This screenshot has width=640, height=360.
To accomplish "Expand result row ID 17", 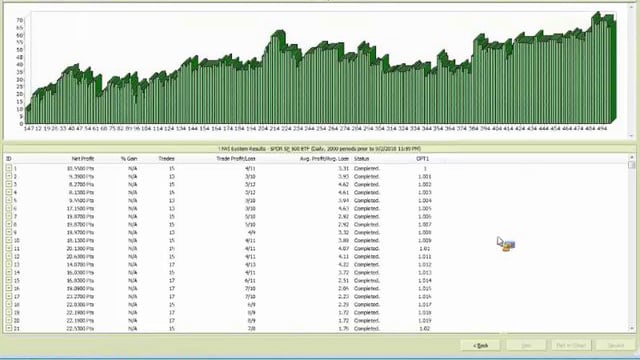I will click(9, 296).
